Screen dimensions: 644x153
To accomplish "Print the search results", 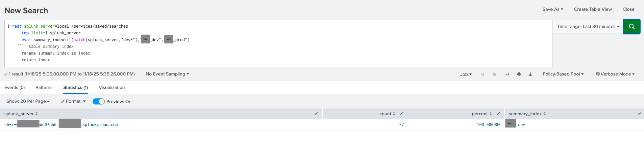I will 519,74.
